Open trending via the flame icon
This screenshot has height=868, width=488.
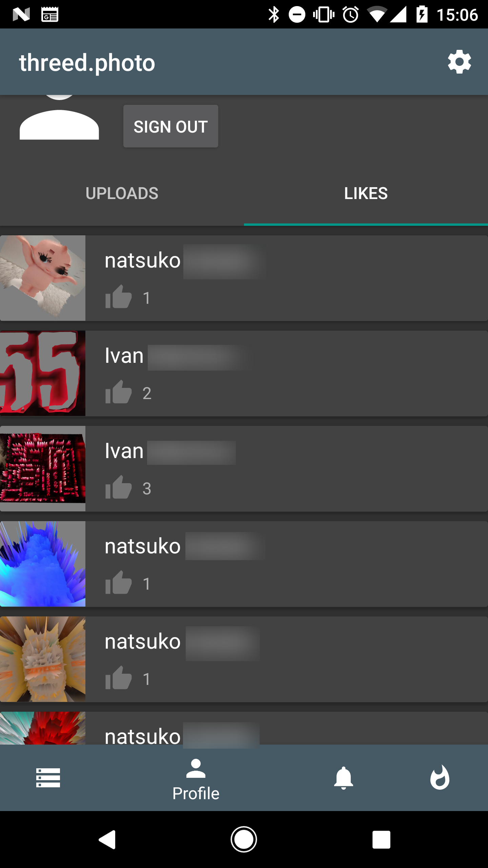tap(440, 777)
